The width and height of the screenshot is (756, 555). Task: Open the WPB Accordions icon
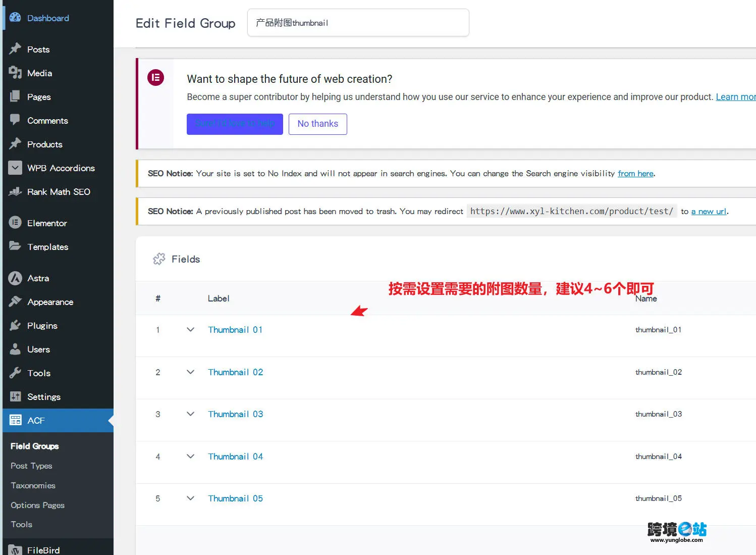(15, 168)
